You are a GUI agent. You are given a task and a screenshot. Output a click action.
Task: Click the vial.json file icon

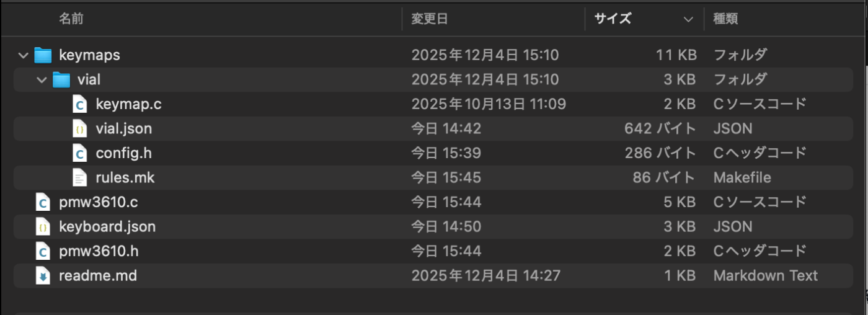pos(79,129)
